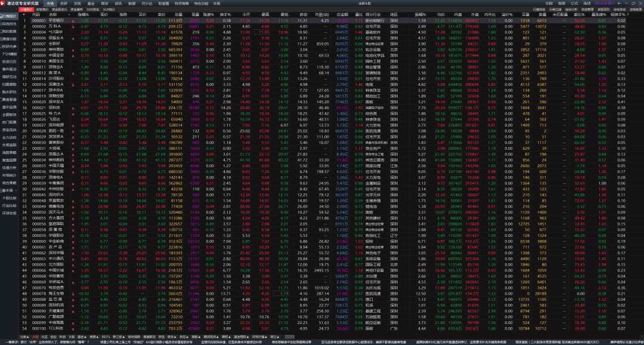The height and width of the screenshot is (345, 644).
Task: Expand the 基金 dropdown in the bottom tab bar
Action: click(x=82, y=337)
